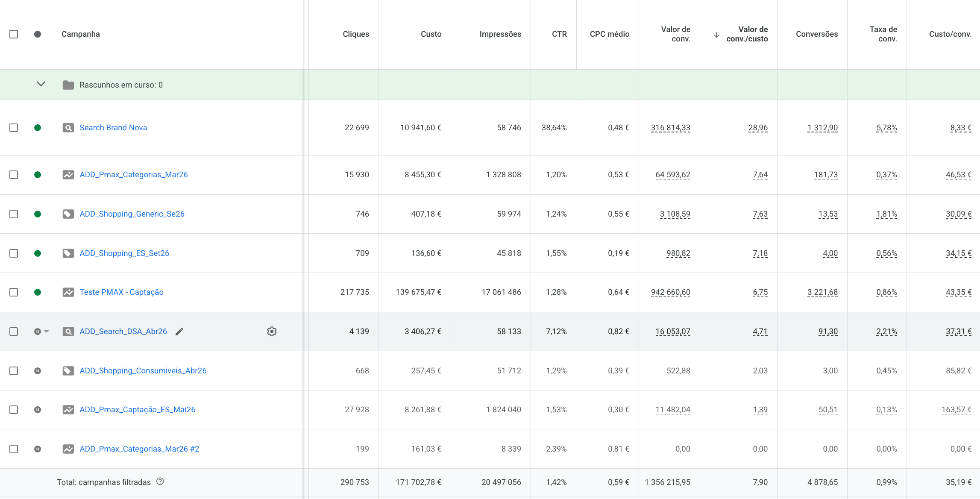Click the search campaign icon for Search Brand Nova

point(68,128)
